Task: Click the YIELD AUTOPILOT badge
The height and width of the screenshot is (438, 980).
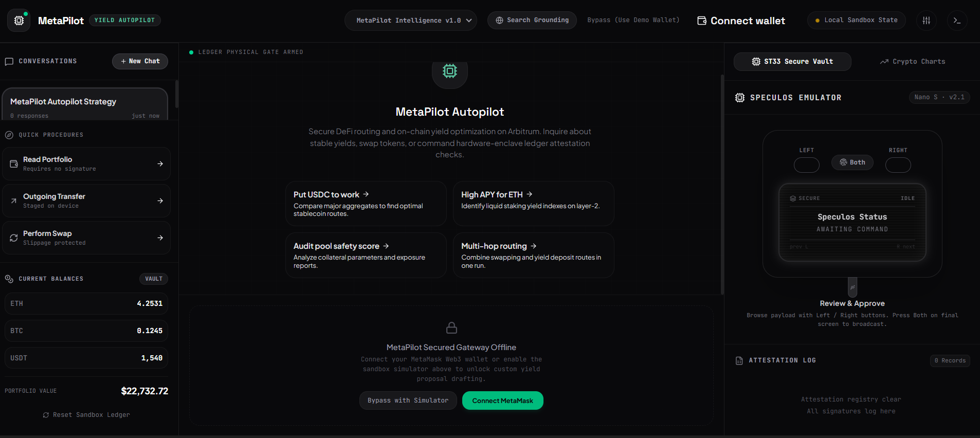Action: click(125, 20)
